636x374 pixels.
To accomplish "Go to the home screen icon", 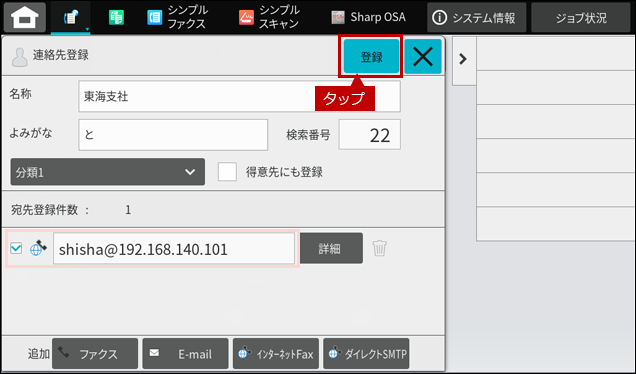I will [x=25, y=17].
